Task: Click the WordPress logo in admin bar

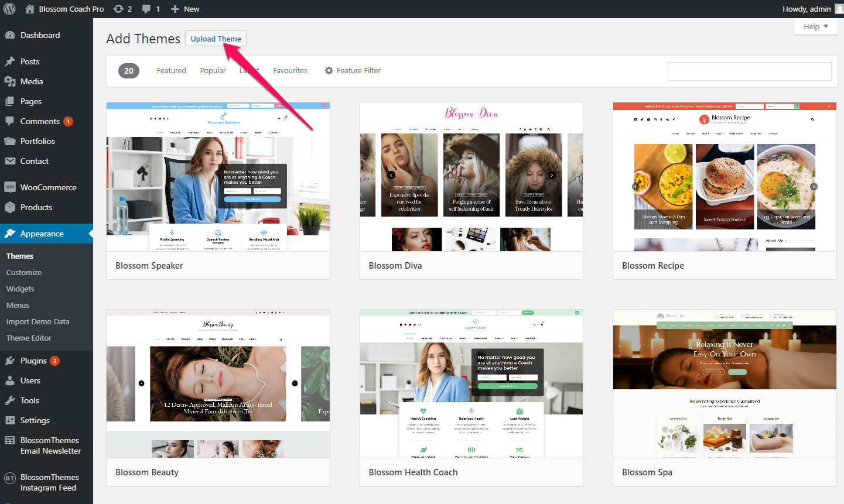Action: pos(9,9)
